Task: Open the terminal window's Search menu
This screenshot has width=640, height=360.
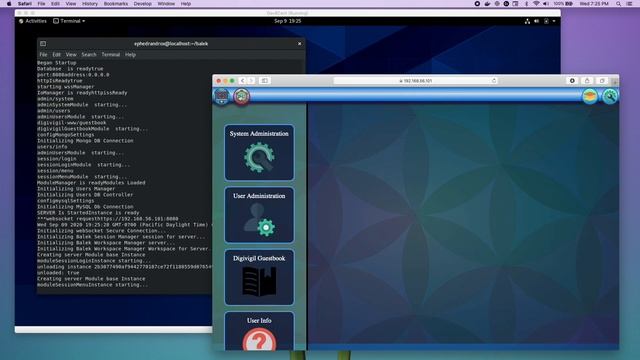Action: coord(89,55)
